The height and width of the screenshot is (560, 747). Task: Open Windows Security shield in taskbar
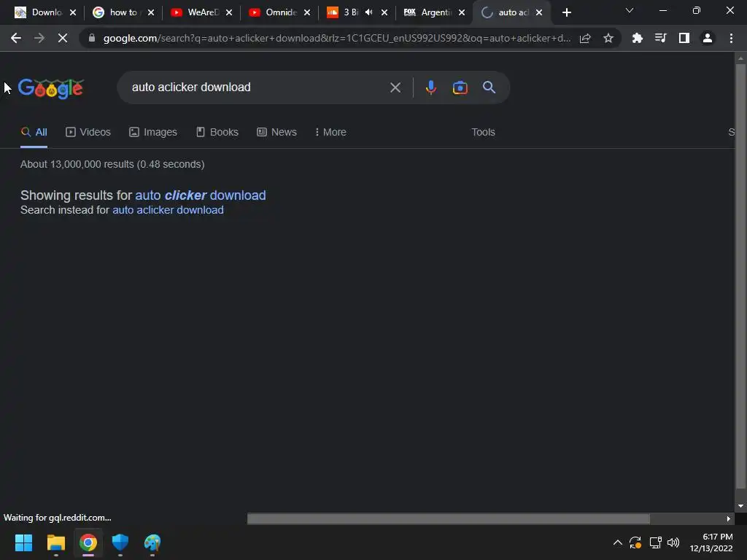pos(120,542)
